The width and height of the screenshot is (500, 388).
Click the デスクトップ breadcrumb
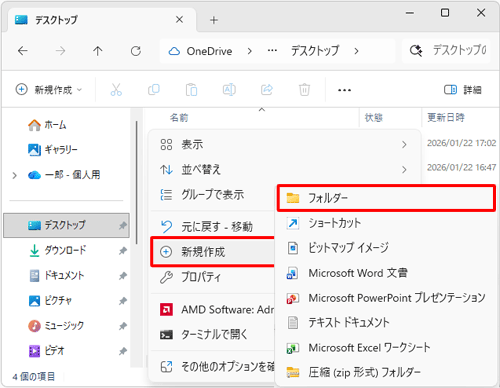tap(315, 51)
